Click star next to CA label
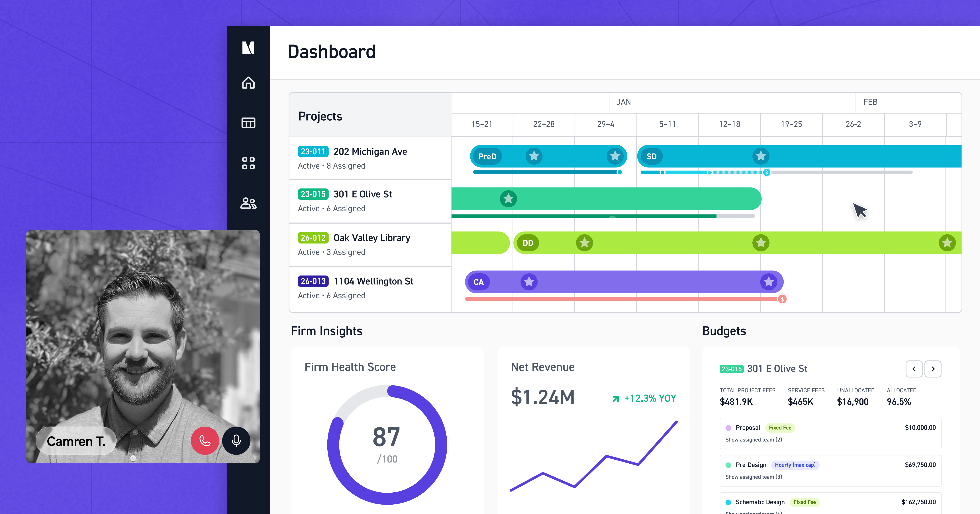 click(x=529, y=282)
